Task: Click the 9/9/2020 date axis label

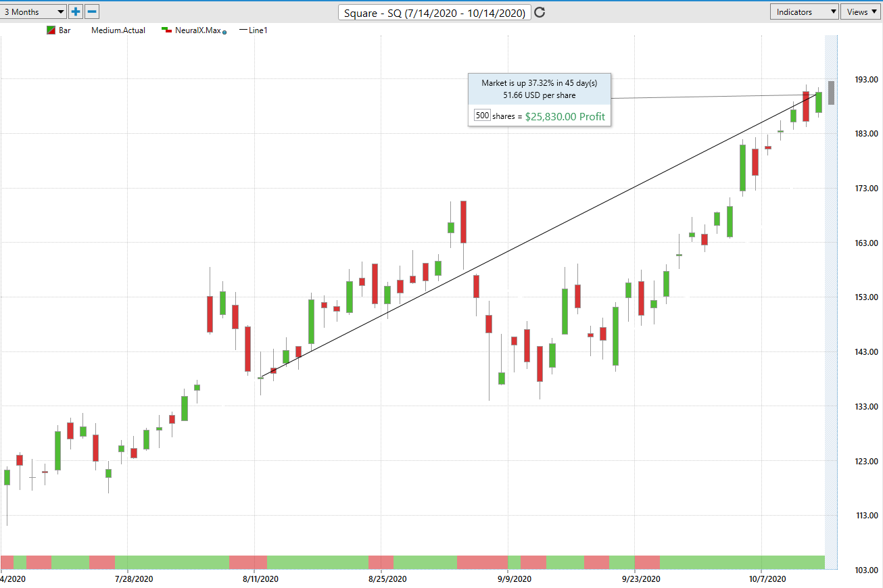Action: point(514,579)
